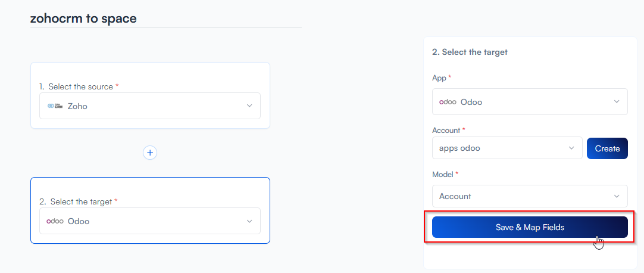Click the "2. Select the target" panel heading

[470, 52]
